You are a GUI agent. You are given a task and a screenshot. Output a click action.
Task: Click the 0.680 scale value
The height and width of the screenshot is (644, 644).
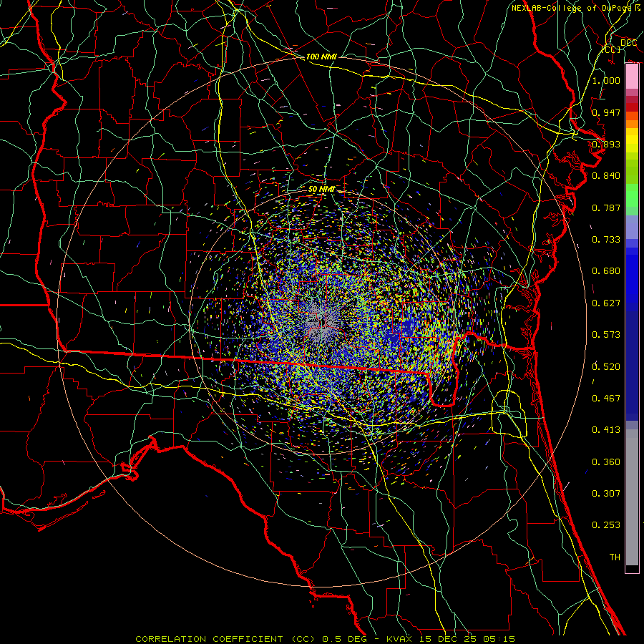click(606, 271)
